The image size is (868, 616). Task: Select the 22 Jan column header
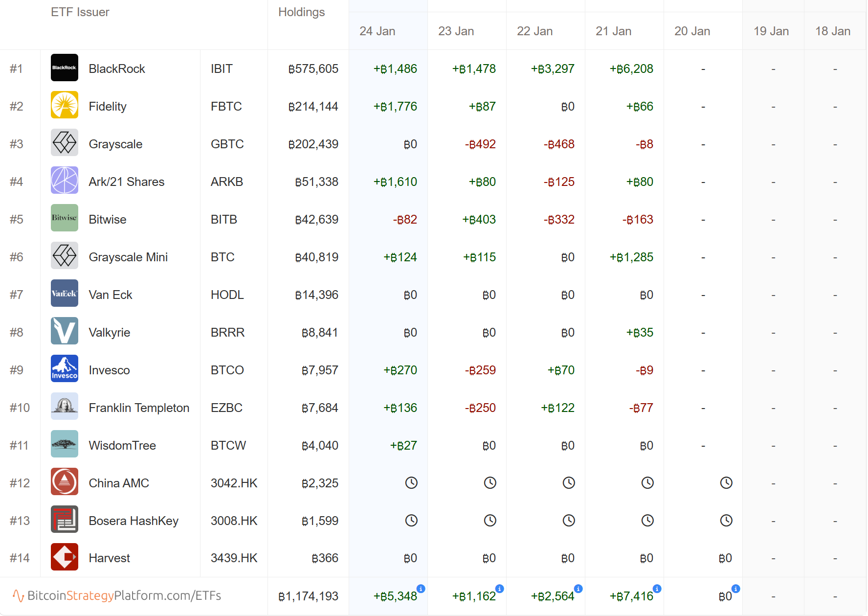pyautogui.click(x=535, y=31)
